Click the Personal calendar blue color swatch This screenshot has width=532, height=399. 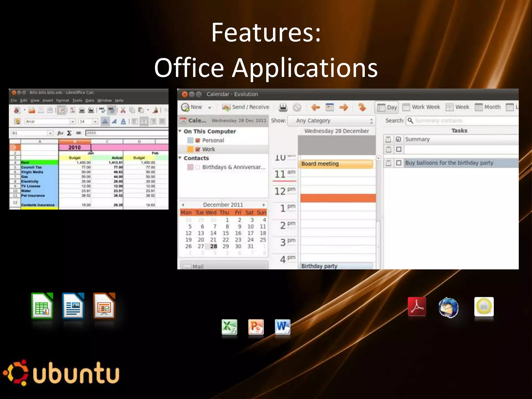190,140
